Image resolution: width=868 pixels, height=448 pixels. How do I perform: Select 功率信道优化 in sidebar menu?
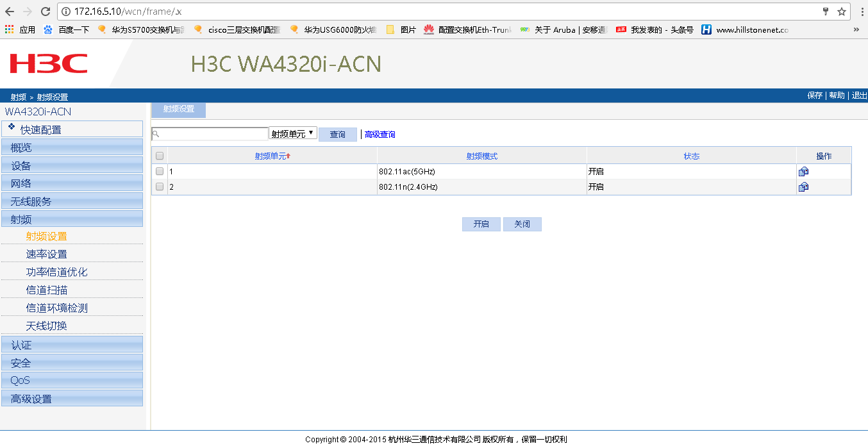point(56,272)
